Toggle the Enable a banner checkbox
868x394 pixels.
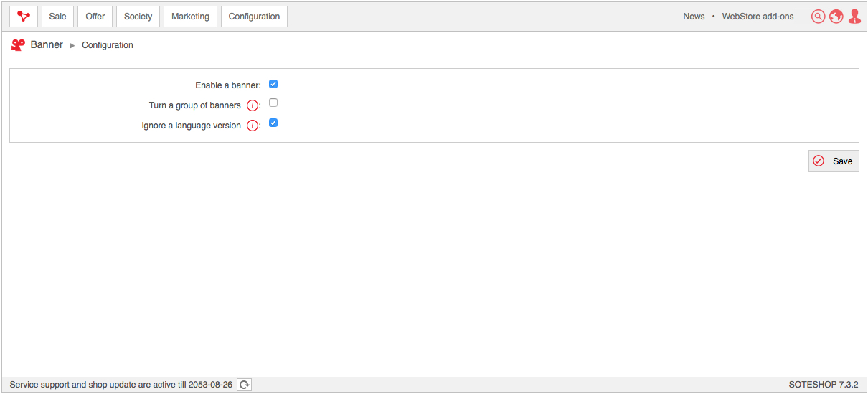point(273,84)
